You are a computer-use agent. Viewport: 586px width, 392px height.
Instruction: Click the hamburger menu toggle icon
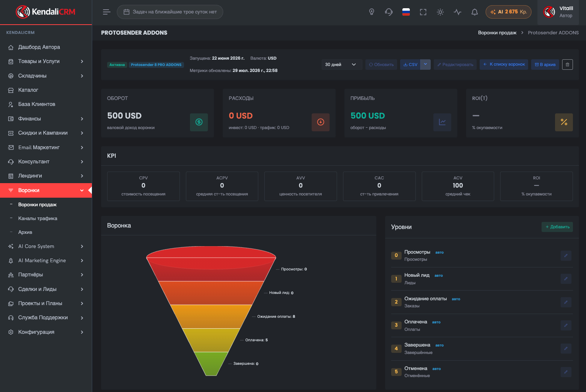tap(107, 12)
